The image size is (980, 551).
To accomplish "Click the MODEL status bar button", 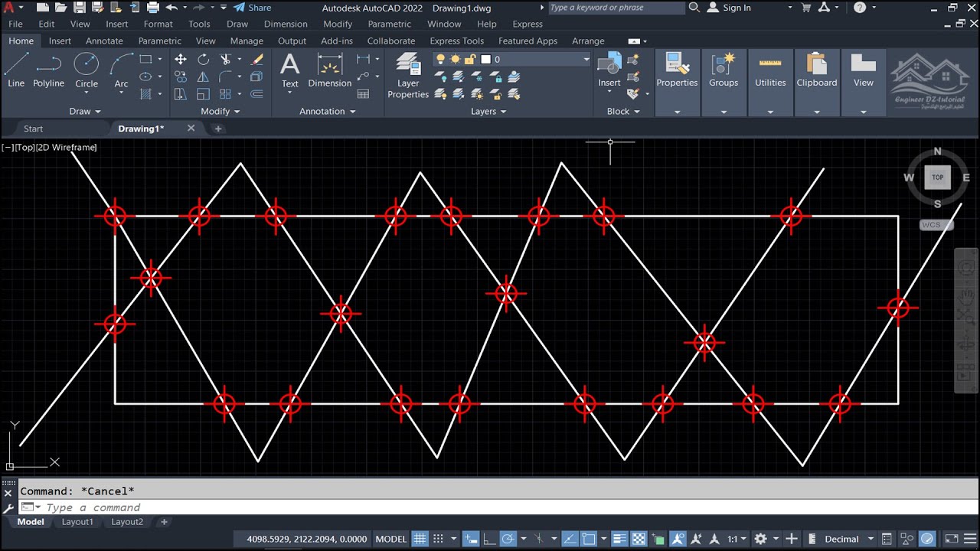I will pyautogui.click(x=391, y=539).
